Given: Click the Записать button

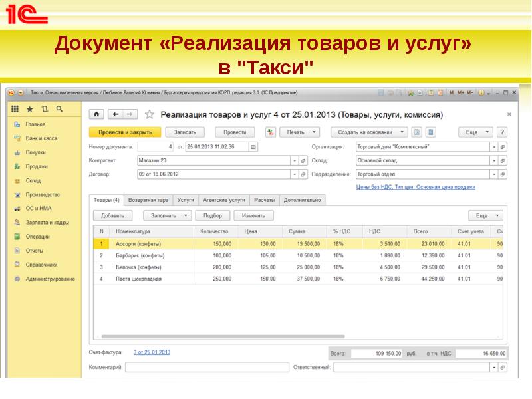Looking at the screenshot, I should pyautogui.click(x=185, y=132).
